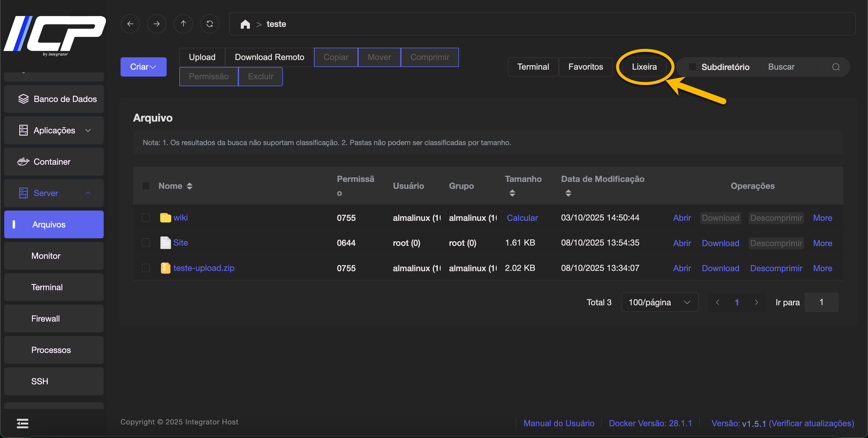Screen dimensions: 868x438
Task: Open the wiki folder icon
Action: (x=165, y=217)
